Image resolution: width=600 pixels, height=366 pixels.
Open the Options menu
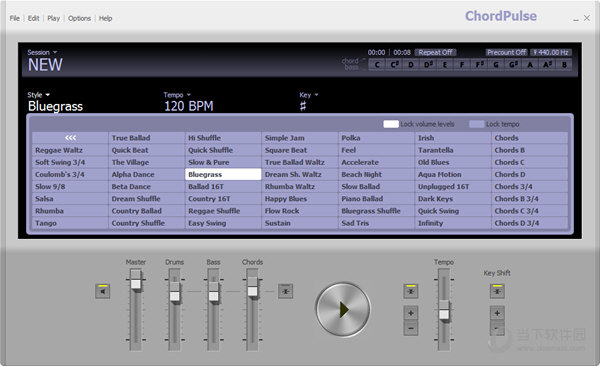(x=80, y=18)
